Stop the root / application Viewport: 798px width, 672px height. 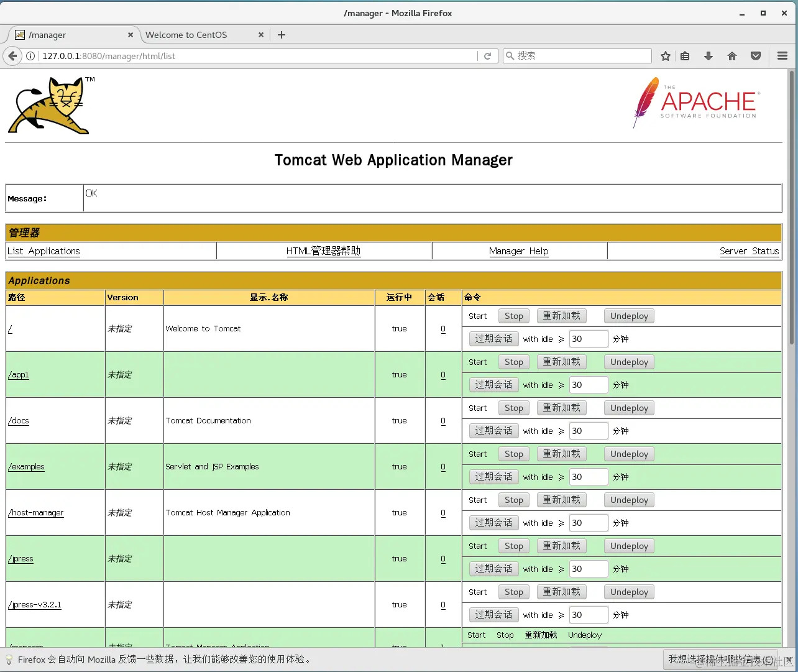click(x=514, y=316)
